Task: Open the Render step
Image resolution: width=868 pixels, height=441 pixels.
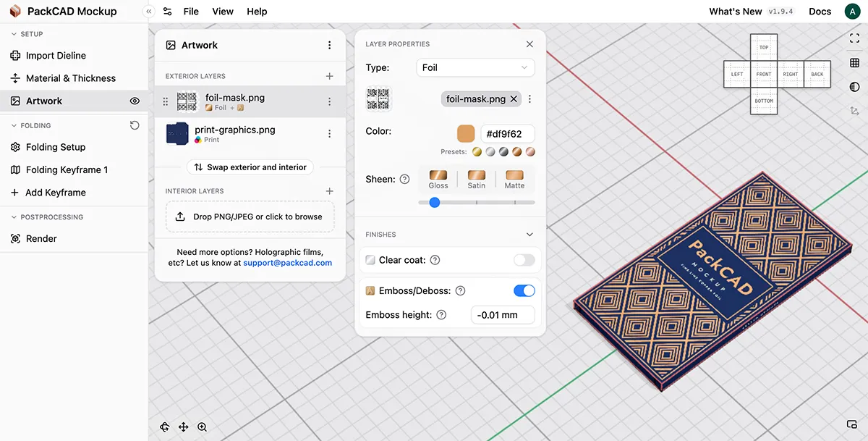Action: 41,238
